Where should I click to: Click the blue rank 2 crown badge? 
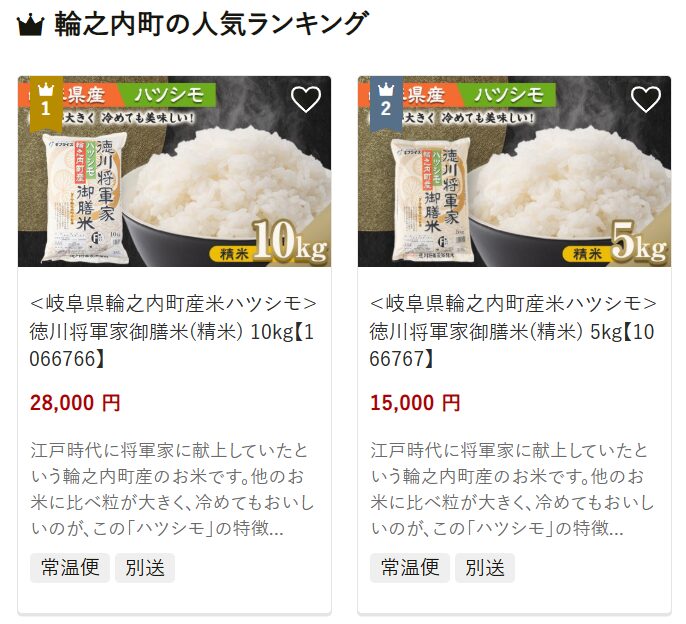point(386,104)
